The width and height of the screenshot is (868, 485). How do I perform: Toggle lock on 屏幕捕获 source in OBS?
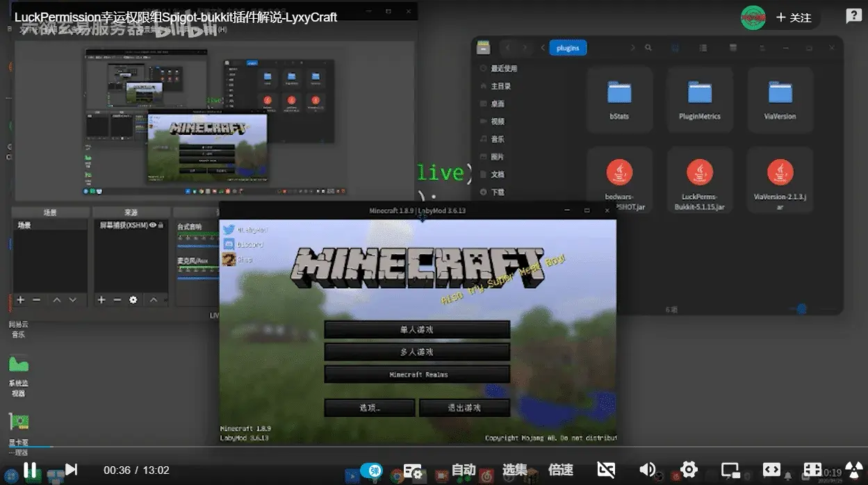click(161, 225)
